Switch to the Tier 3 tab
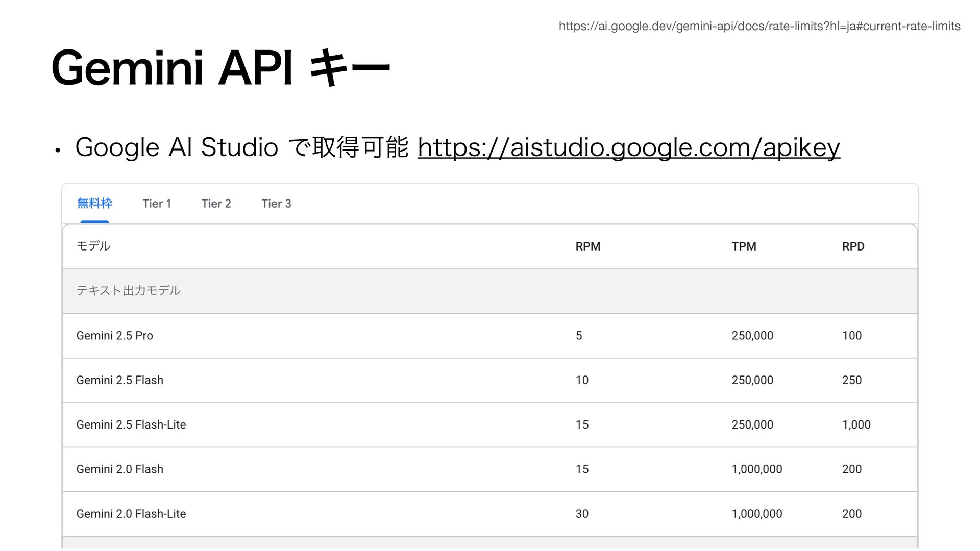 (276, 204)
